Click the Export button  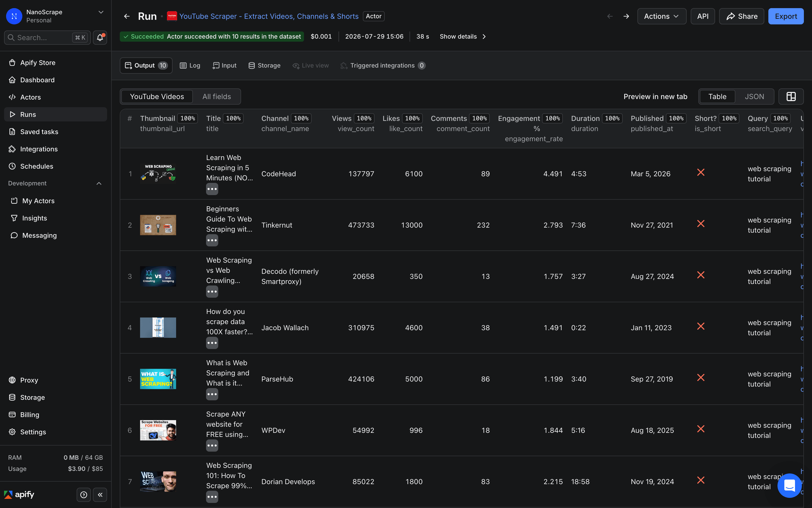click(x=786, y=16)
